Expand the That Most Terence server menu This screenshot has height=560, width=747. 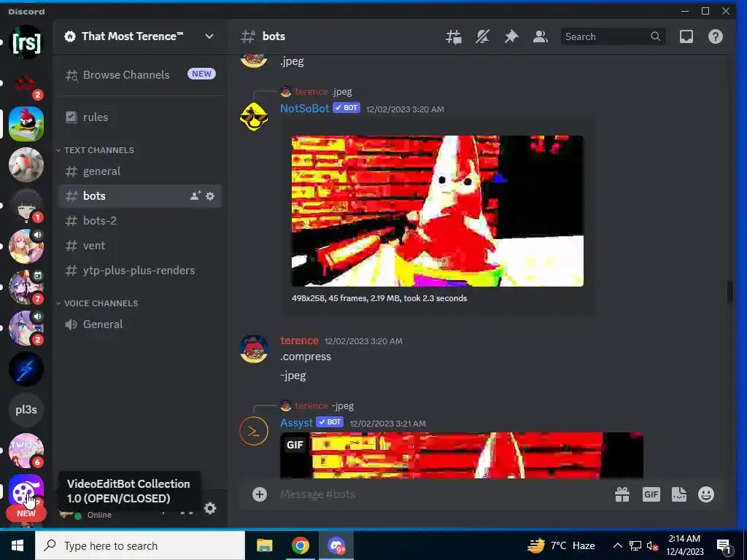tap(139, 36)
